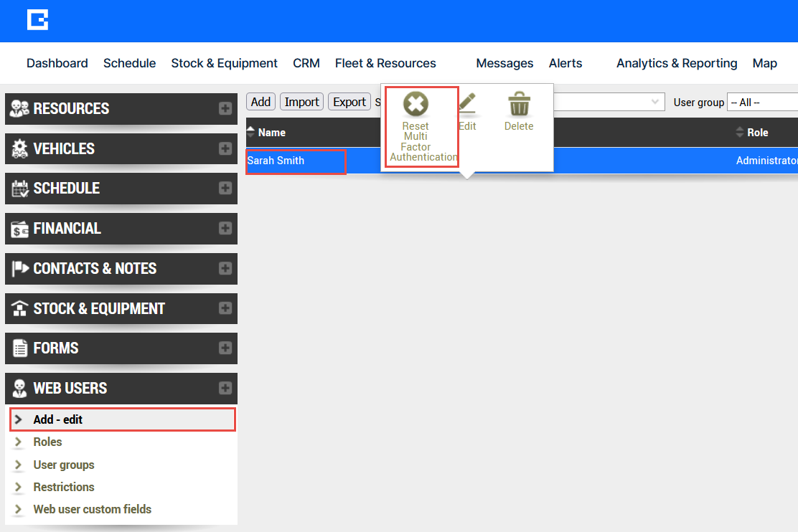
Task: Open the Roles link under Web Users
Action: [x=47, y=442]
